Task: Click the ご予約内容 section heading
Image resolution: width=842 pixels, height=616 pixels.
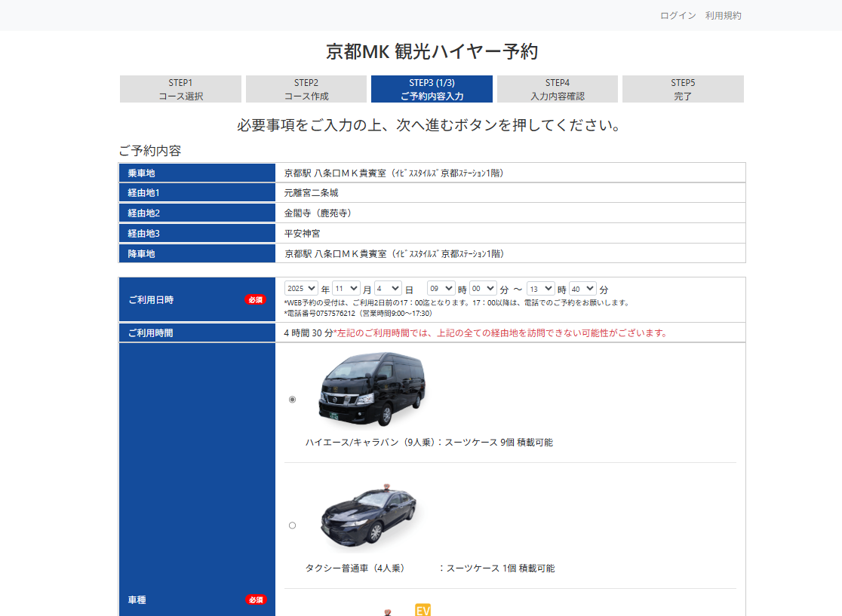Action: (150, 151)
